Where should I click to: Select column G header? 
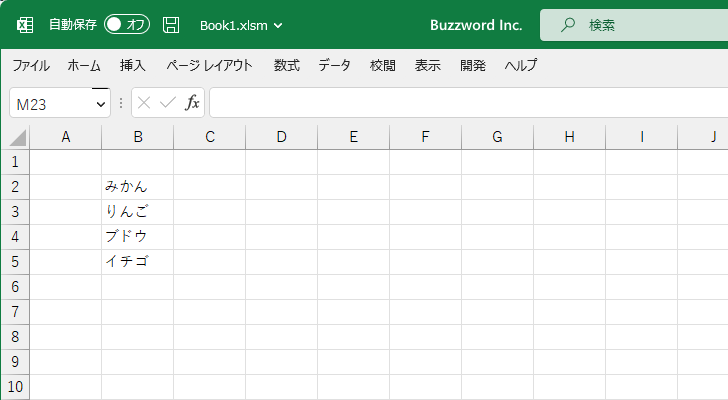(497, 137)
